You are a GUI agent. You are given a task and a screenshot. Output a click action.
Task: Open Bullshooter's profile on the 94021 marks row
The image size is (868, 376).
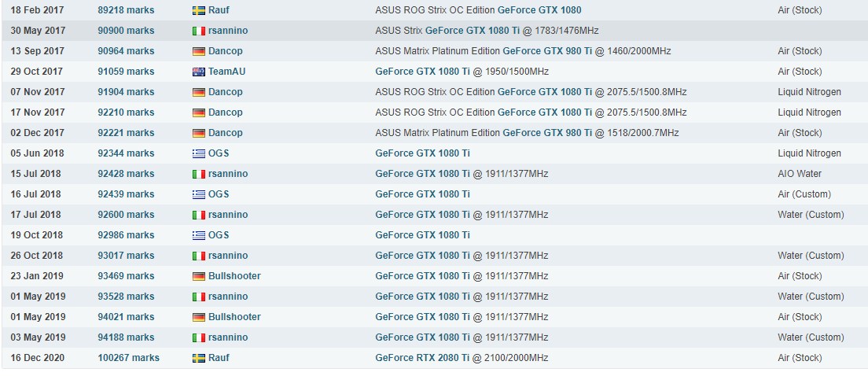click(x=234, y=317)
